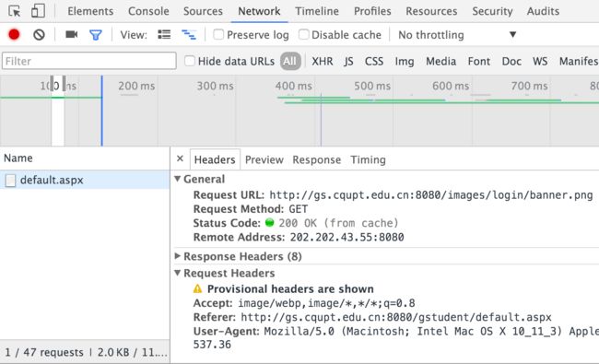The image size is (599, 364).
Task: Tick the Hide data URLs checkbox
Action: click(190, 61)
